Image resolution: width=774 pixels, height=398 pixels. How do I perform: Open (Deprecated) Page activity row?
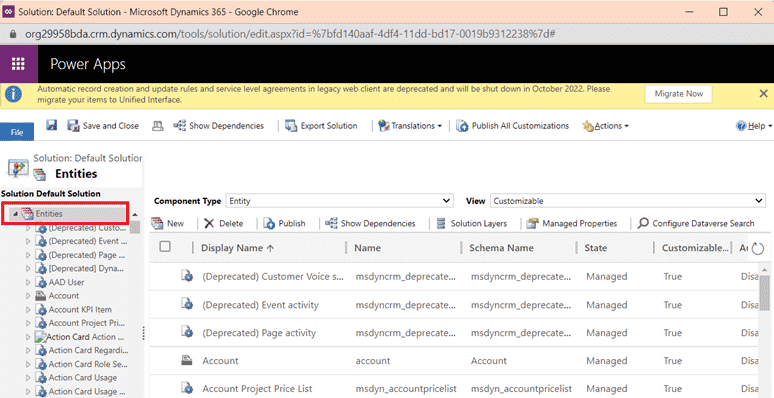[259, 333]
